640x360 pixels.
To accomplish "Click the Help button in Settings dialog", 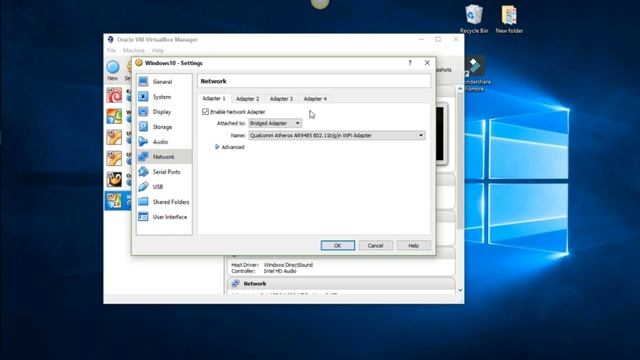I will [x=413, y=245].
